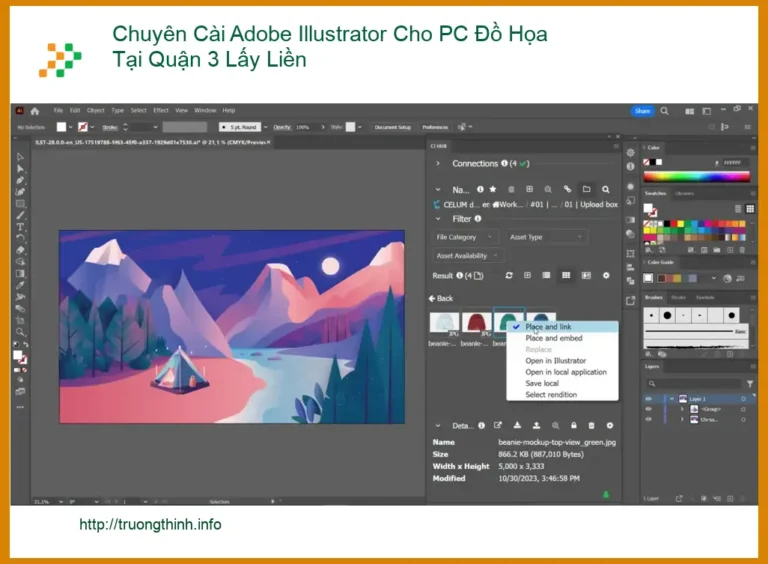Select the Rectangle shape tool

point(20,204)
